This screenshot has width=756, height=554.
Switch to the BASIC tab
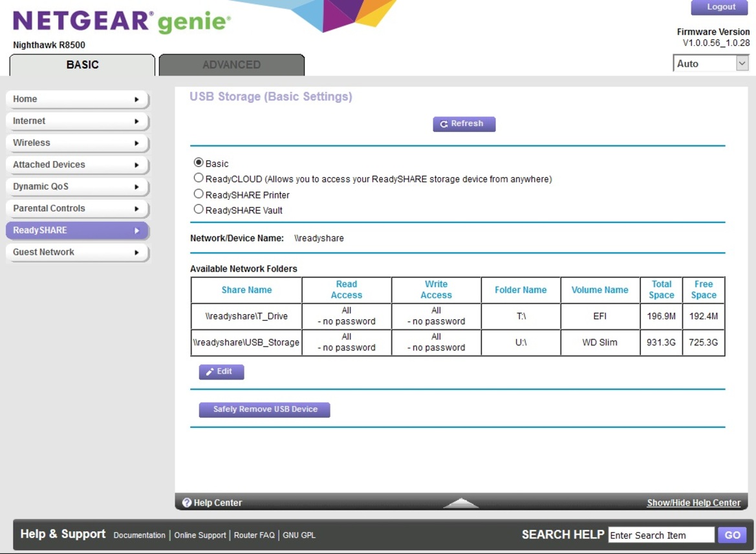(82, 65)
